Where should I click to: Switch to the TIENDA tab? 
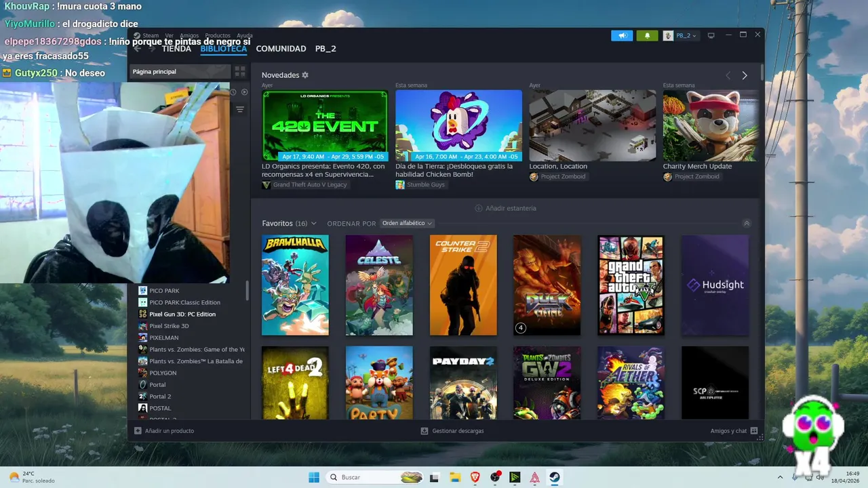tap(176, 49)
